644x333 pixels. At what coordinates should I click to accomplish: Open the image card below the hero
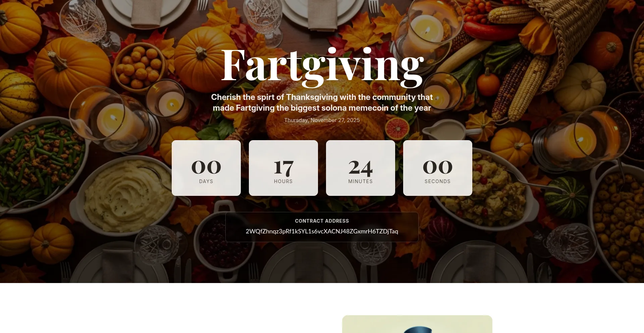click(417, 324)
